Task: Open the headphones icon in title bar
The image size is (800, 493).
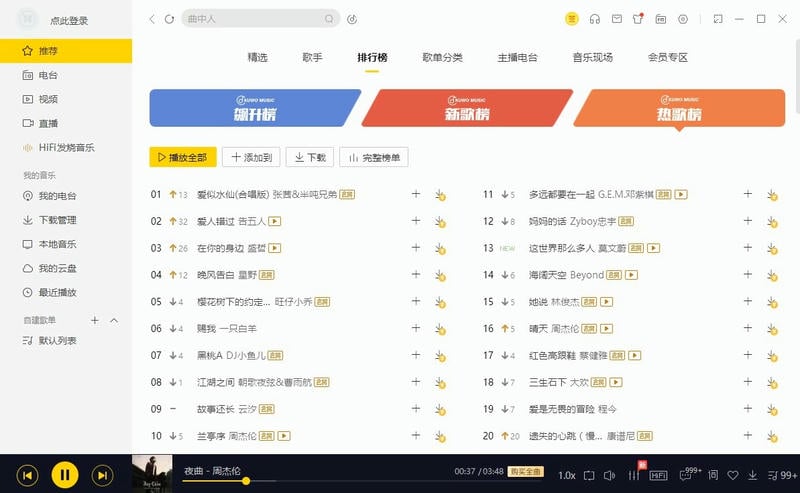Action: click(594, 19)
